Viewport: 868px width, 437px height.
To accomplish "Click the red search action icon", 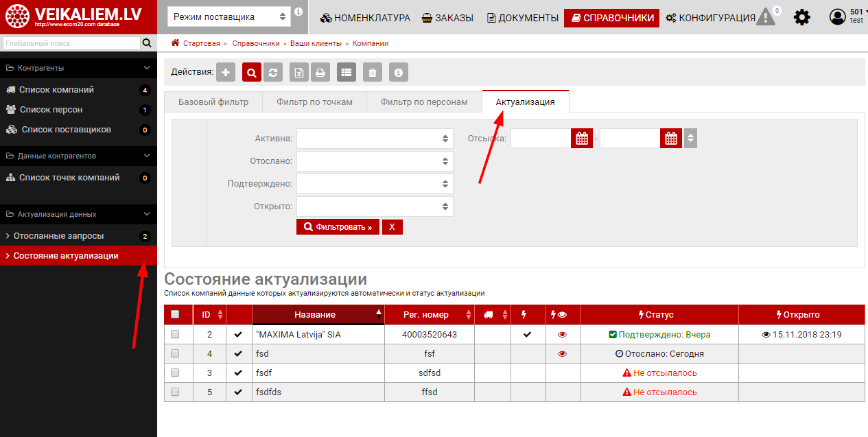I will click(252, 72).
